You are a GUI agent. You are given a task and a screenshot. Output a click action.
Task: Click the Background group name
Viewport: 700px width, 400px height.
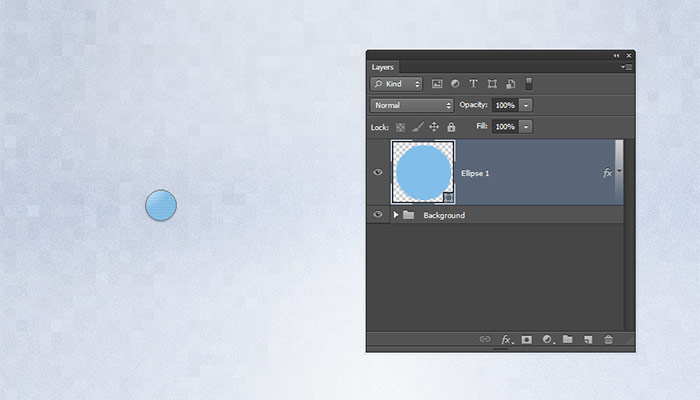(x=444, y=215)
